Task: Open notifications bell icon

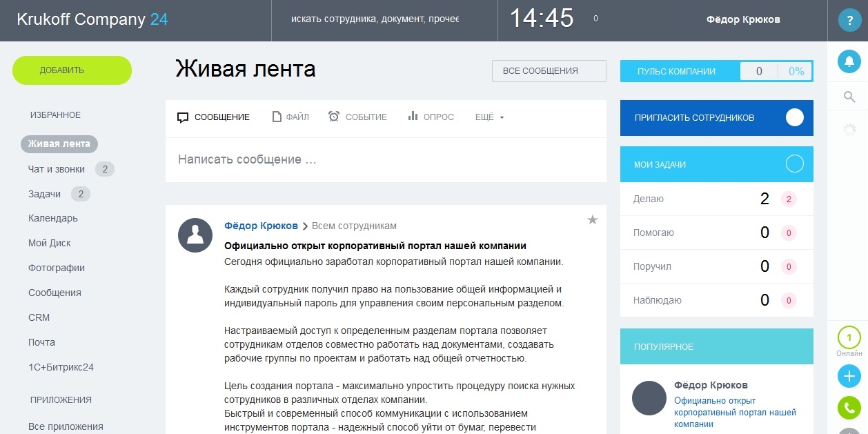Action: [849, 61]
